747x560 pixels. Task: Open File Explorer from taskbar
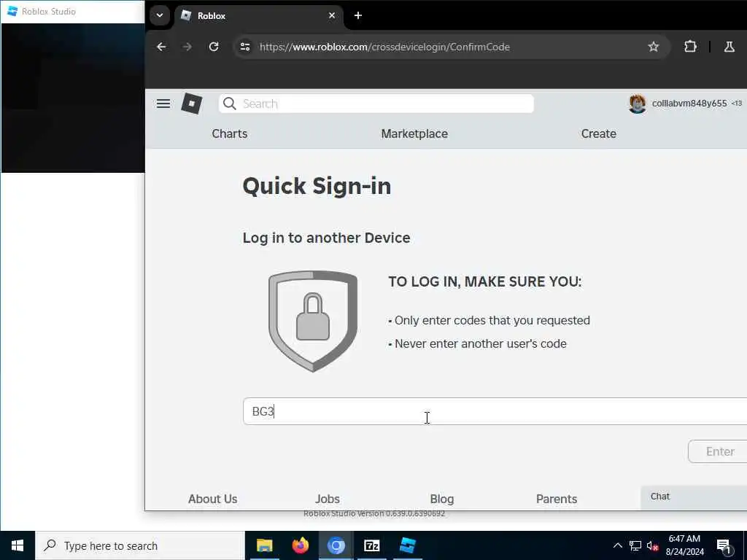[x=264, y=545]
